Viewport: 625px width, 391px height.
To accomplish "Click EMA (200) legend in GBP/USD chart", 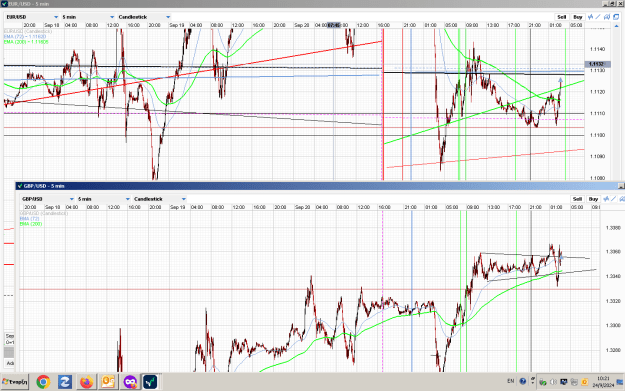I will [x=31, y=224].
